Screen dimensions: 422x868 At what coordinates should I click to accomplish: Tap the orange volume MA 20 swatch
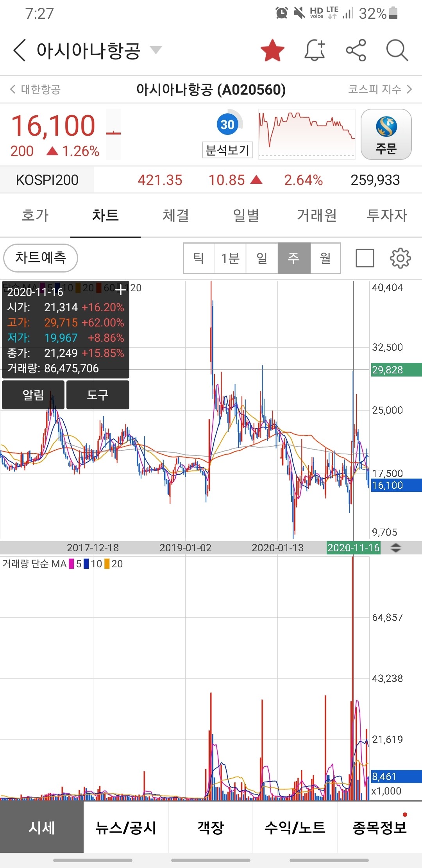pyautogui.click(x=107, y=564)
